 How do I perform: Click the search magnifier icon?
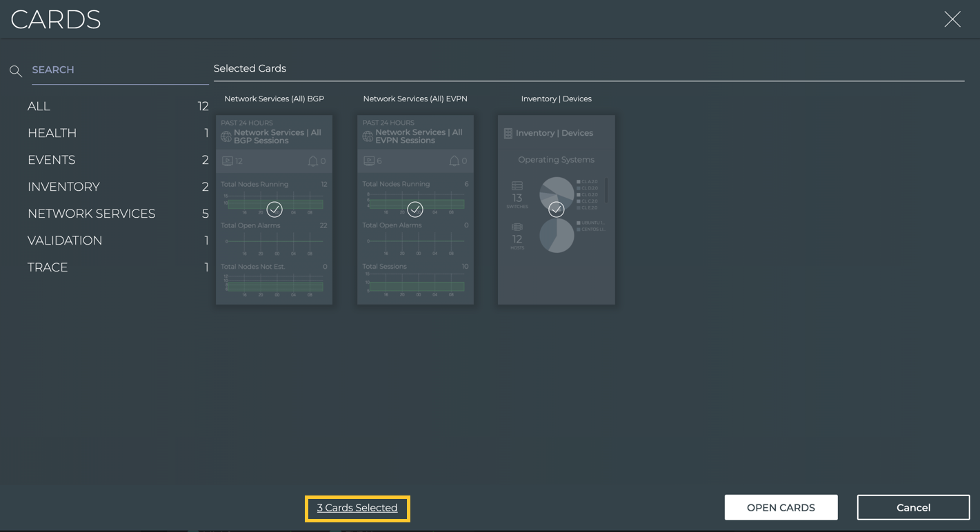pos(16,71)
